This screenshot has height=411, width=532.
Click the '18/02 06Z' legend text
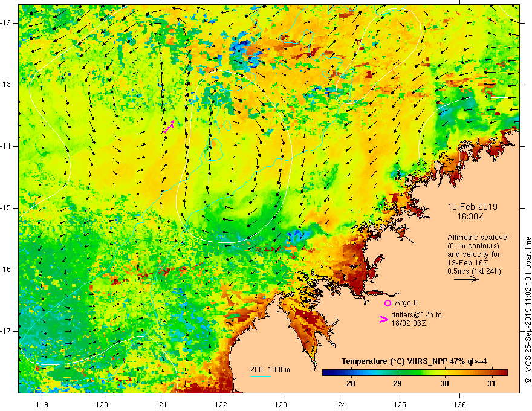[409, 323]
